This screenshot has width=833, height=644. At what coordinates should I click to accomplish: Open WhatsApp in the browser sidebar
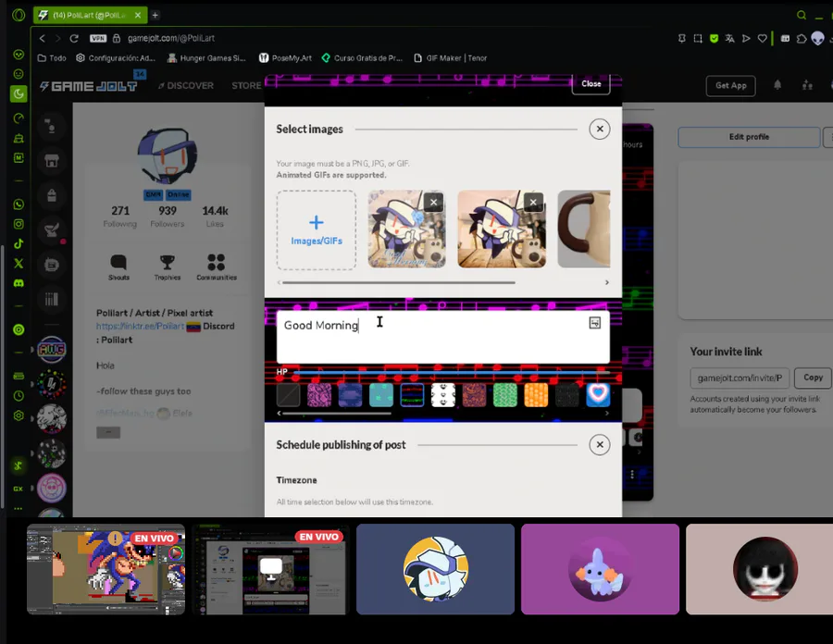tap(19, 204)
